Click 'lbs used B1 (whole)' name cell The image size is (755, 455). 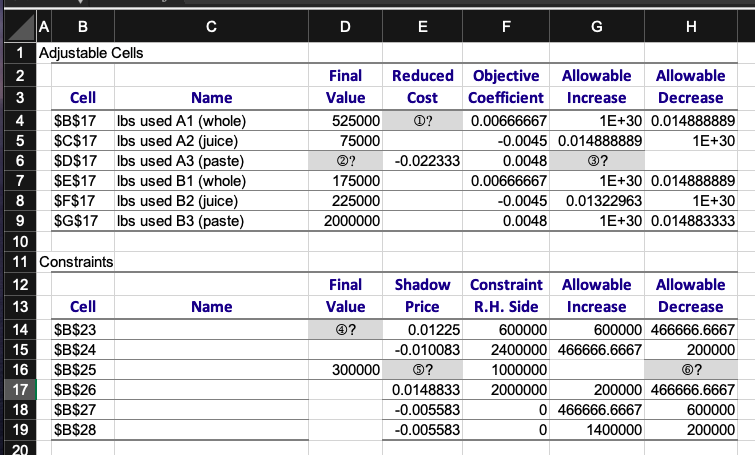211,181
